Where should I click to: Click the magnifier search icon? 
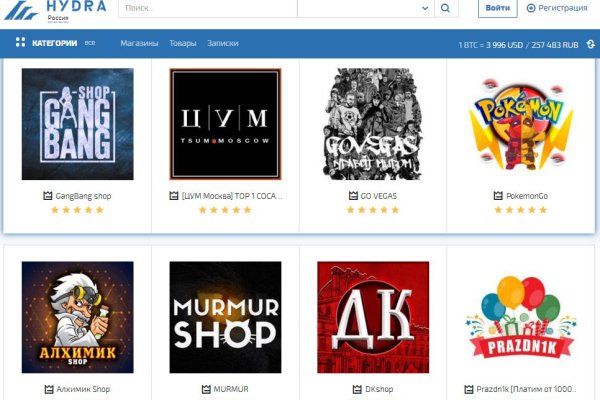[x=447, y=8]
